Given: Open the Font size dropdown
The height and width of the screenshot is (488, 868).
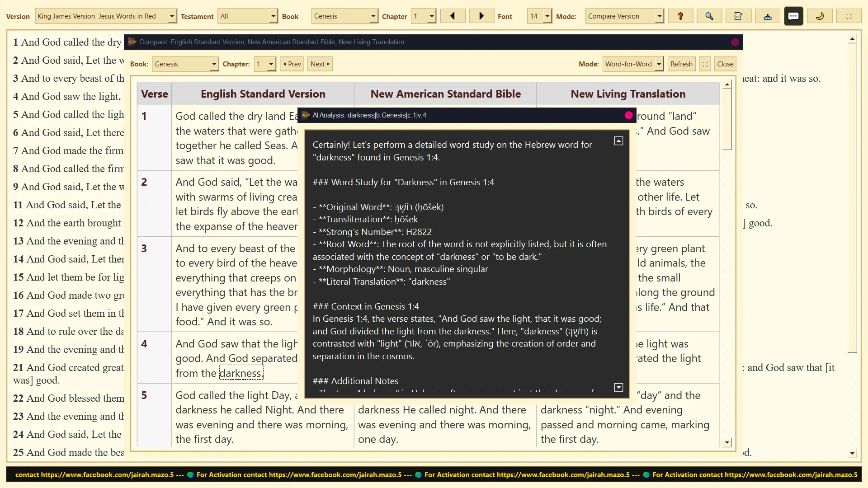Looking at the screenshot, I should click(x=540, y=16).
